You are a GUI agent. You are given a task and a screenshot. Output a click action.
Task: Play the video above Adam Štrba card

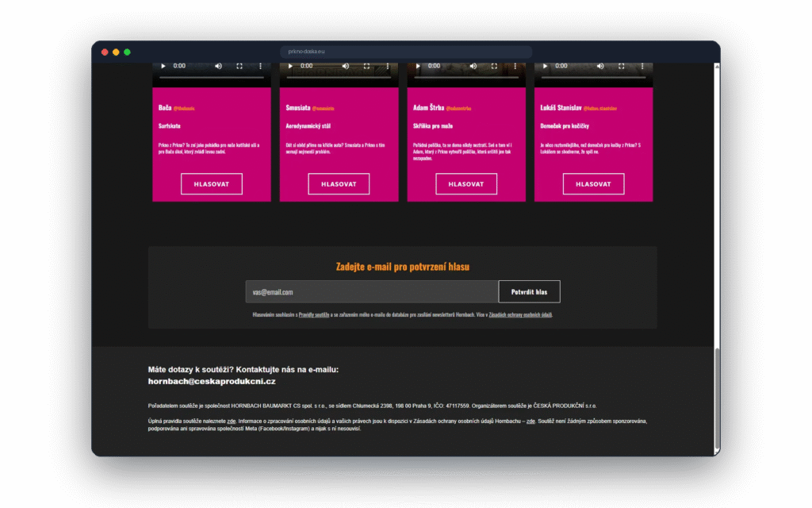click(x=418, y=66)
